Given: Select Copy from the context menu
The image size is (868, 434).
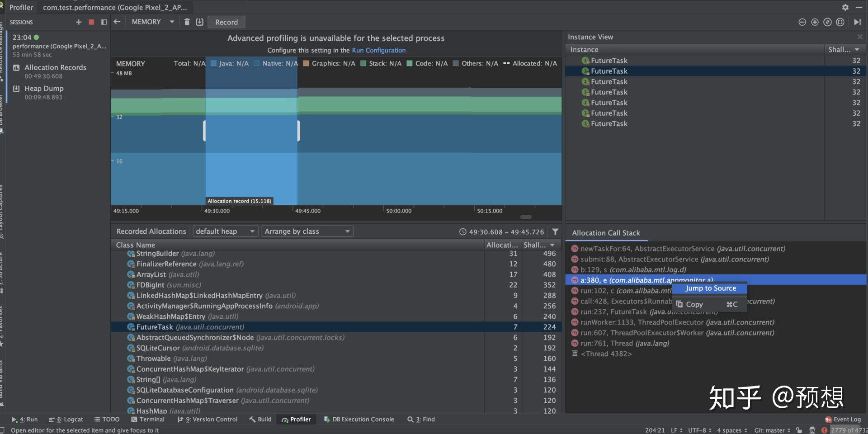Looking at the screenshot, I should click(x=694, y=304).
